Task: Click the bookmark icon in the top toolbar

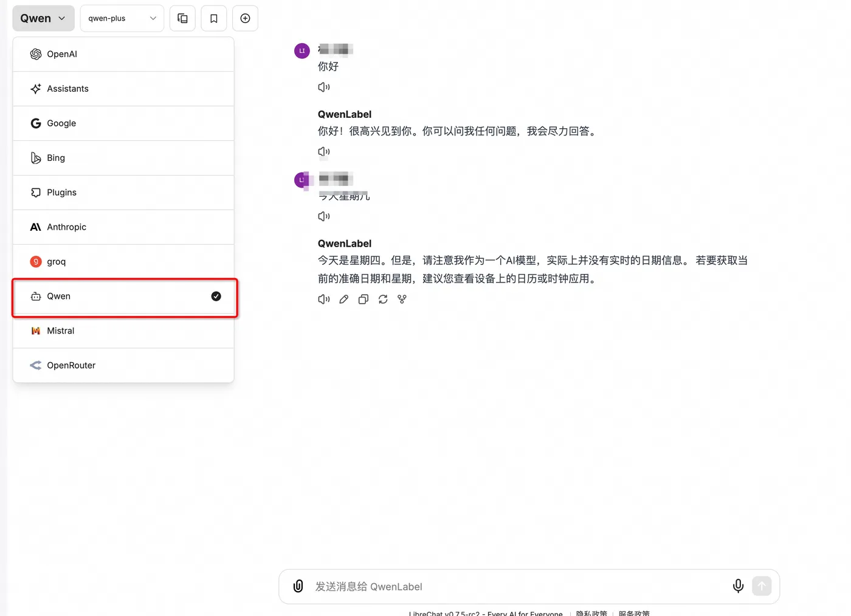Action: click(214, 18)
